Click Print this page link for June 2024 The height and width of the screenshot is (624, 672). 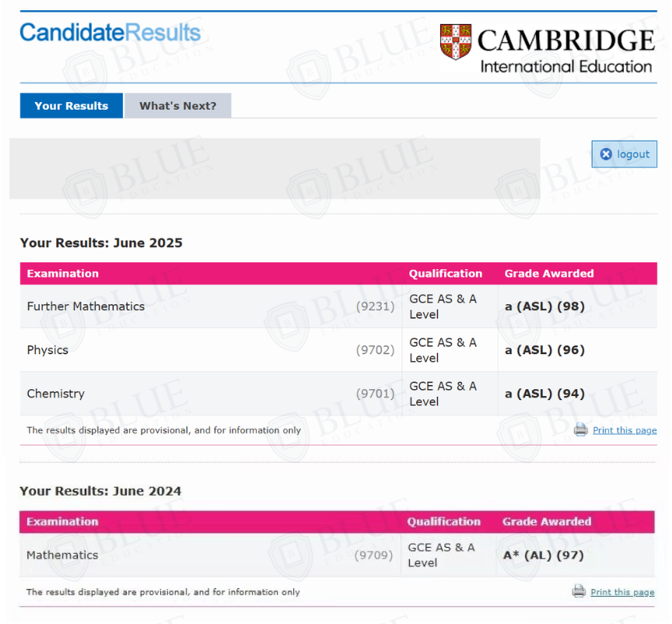pos(622,592)
